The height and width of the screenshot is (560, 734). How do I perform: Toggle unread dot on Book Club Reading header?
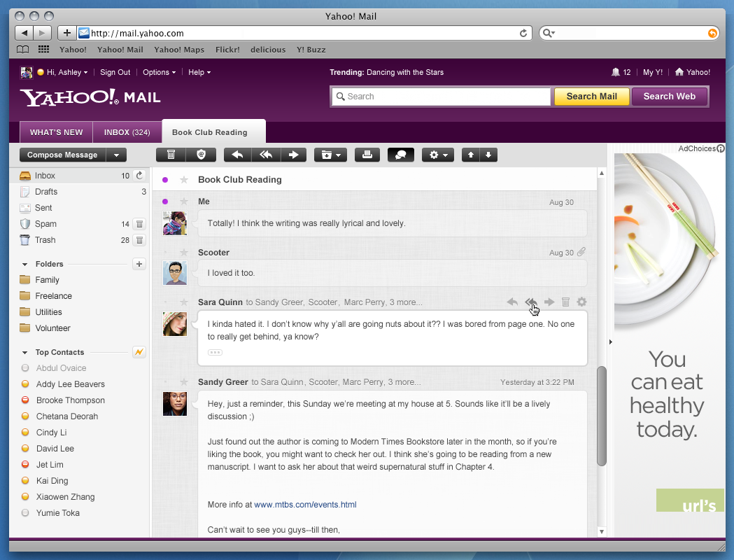[x=165, y=180]
